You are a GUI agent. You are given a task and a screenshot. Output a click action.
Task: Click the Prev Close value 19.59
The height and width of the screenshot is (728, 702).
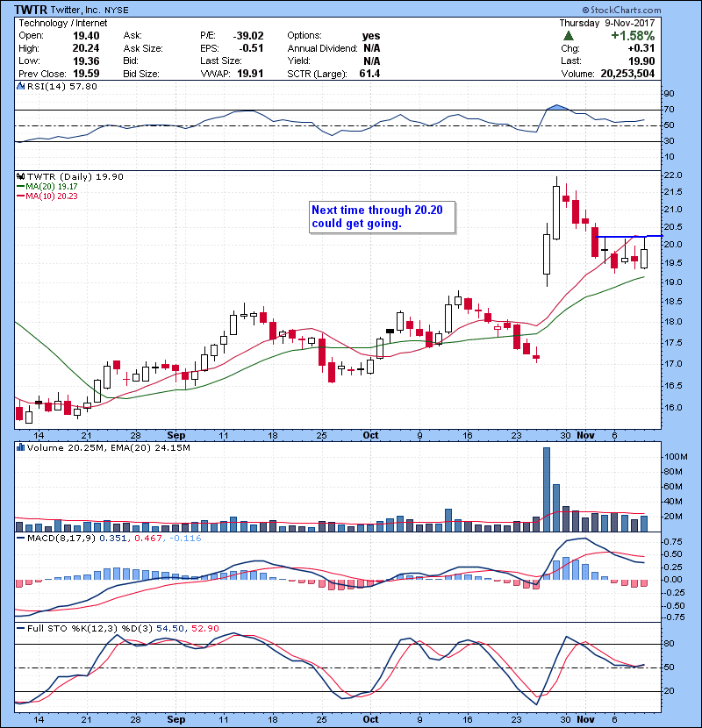(86, 74)
